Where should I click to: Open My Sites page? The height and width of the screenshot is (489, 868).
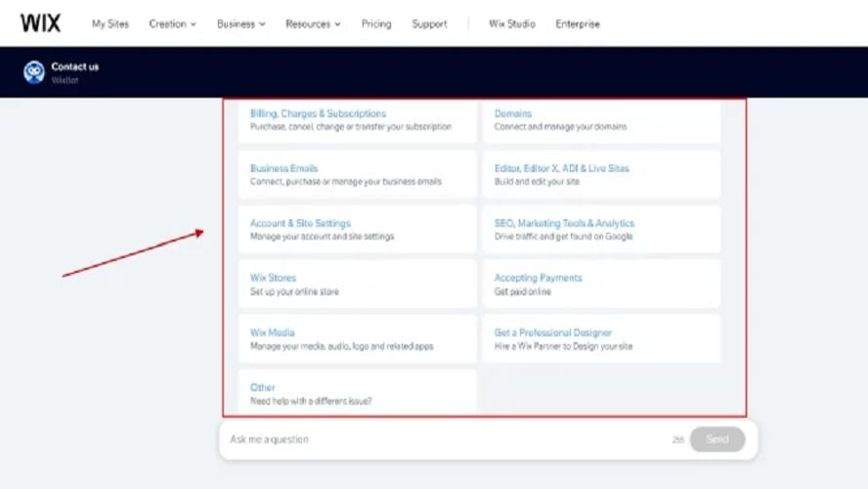point(110,23)
